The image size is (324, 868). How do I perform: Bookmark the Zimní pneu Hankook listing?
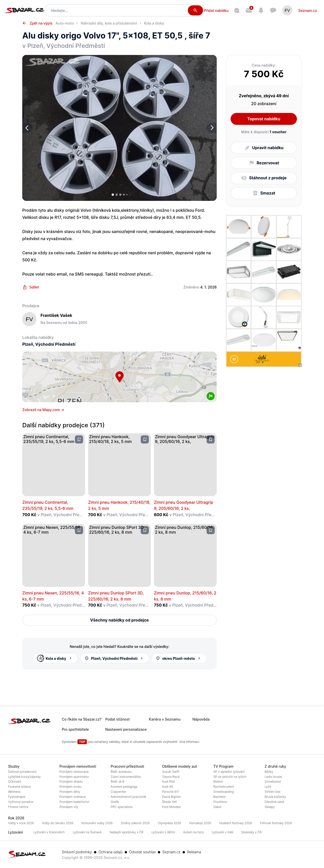[145, 439]
